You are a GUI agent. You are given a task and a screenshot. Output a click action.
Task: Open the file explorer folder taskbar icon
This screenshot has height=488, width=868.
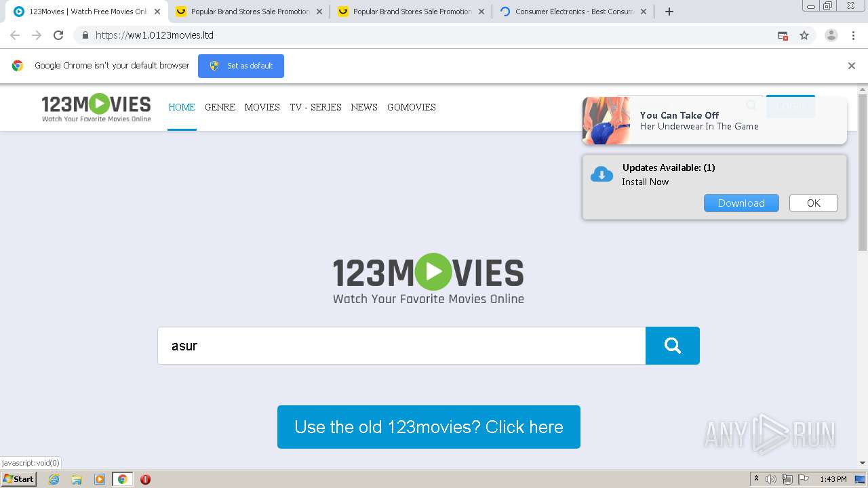(77, 479)
